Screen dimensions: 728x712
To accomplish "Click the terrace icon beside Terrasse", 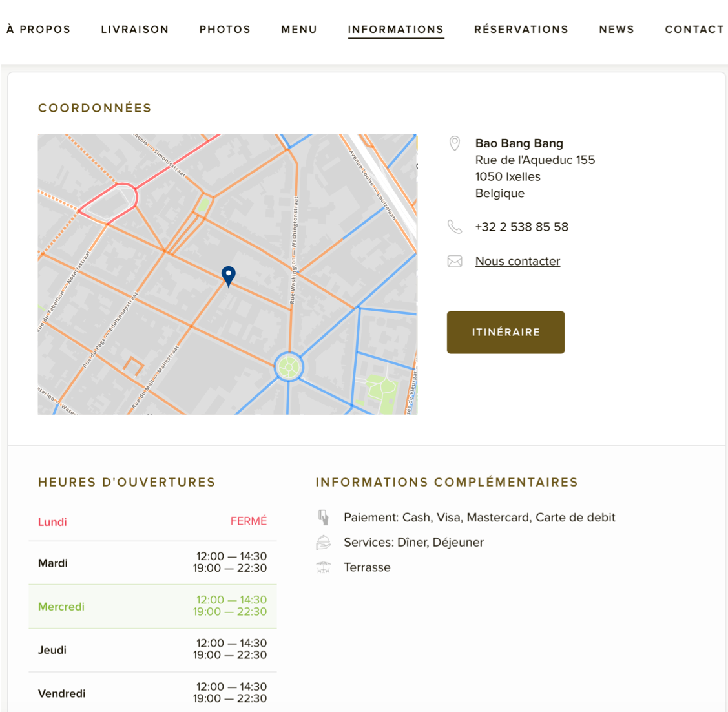I will [x=324, y=567].
